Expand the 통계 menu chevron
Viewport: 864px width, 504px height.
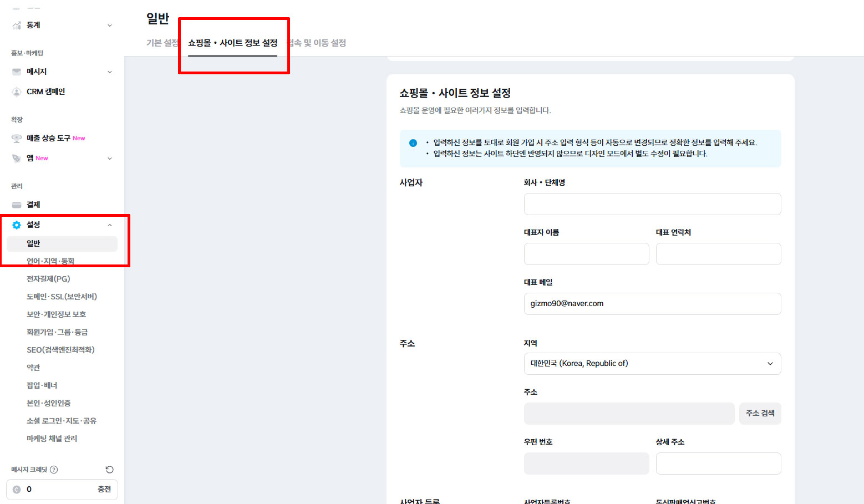(x=109, y=26)
